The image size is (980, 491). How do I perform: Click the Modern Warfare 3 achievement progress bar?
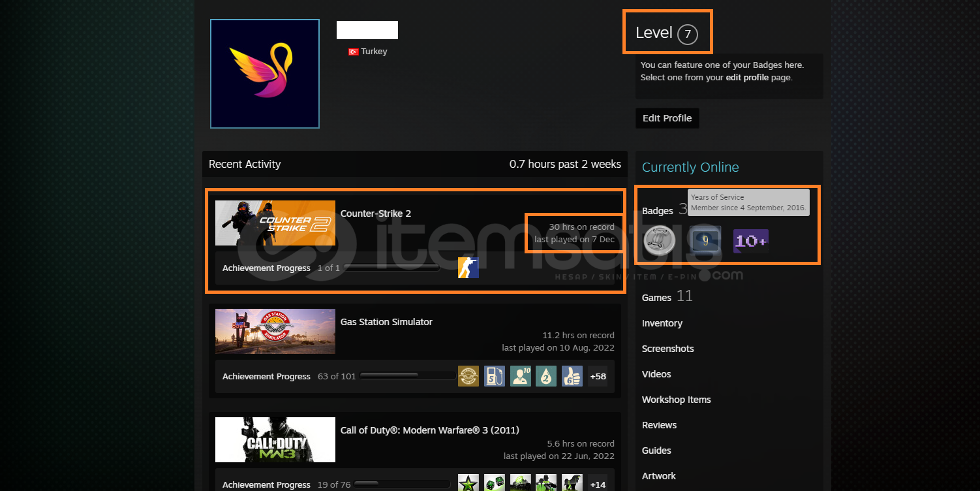pos(402,484)
